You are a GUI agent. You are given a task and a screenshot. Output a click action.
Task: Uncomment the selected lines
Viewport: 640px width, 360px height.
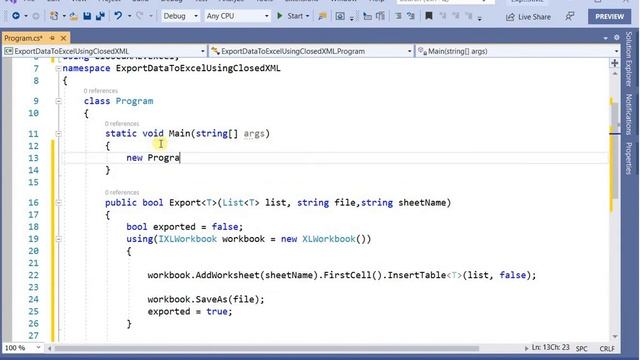411,16
